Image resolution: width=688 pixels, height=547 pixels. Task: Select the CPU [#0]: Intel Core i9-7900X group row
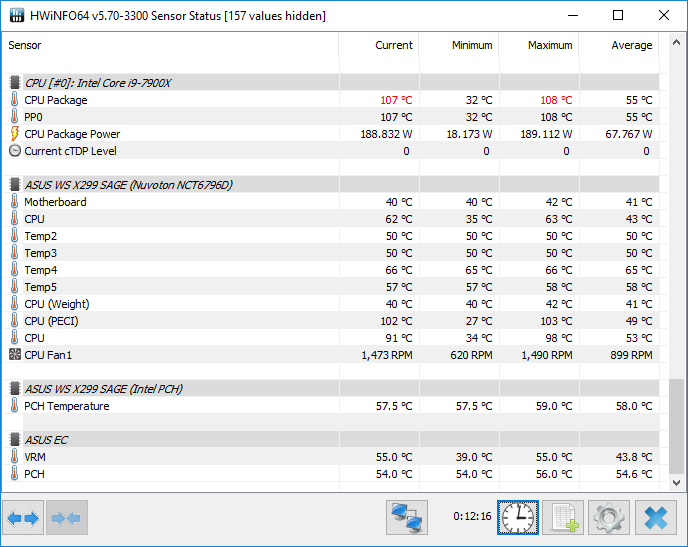[x=331, y=82]
